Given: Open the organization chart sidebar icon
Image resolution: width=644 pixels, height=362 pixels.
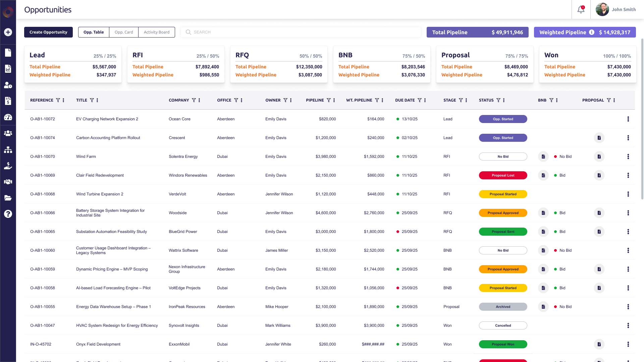Looking at the screenshot, I should click(8, 149).
